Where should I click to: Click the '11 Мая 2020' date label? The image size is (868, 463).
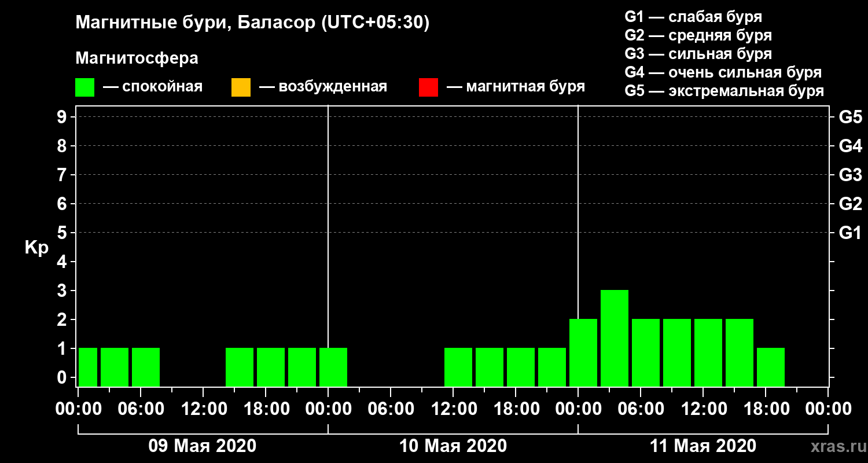point(703,446)
